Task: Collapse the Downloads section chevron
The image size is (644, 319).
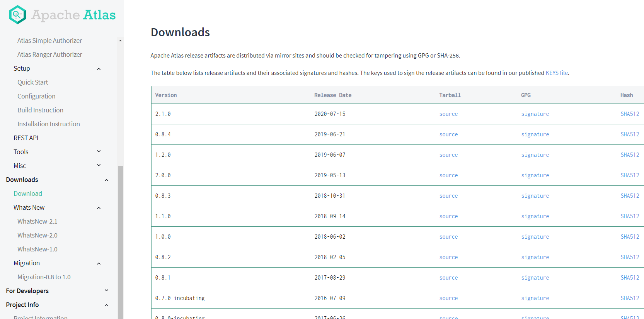Action: 106,180
